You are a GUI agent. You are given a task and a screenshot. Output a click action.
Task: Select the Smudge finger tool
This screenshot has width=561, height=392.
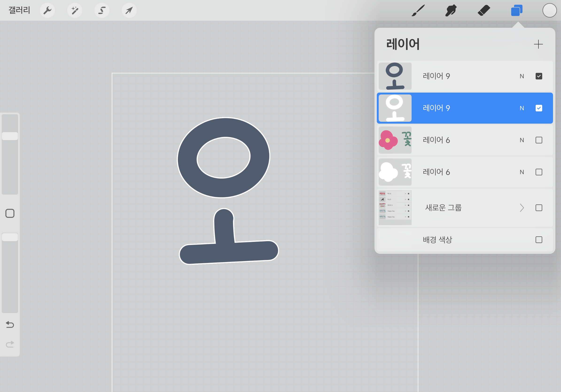tap(451, 11)
